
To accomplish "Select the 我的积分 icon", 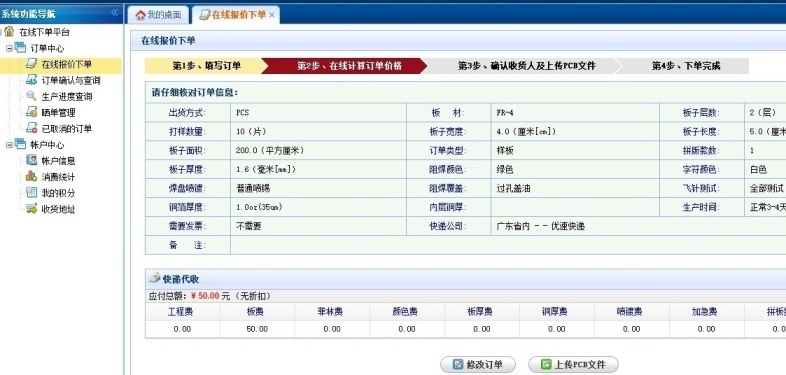I will pos(32,193).
